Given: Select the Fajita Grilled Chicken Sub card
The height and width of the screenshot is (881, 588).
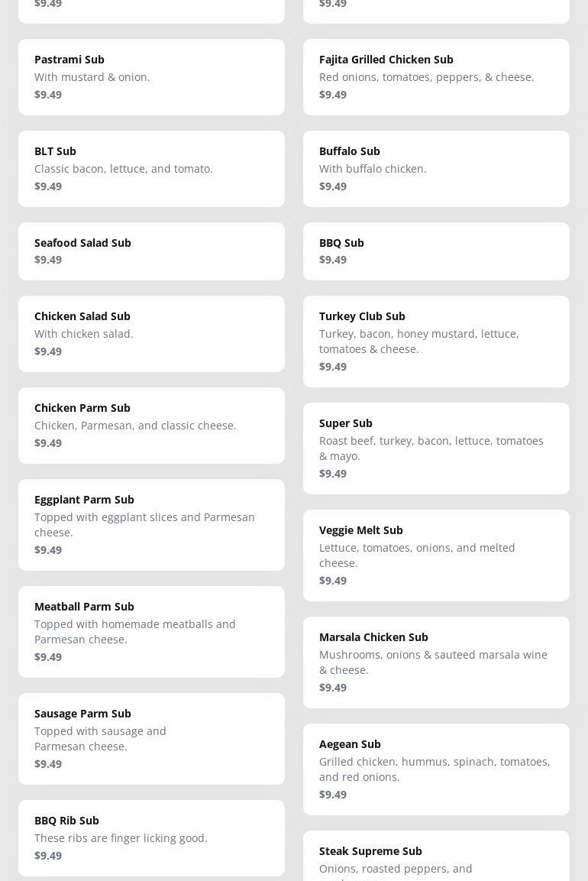Looking at the screenshot, I should [436, 76].
